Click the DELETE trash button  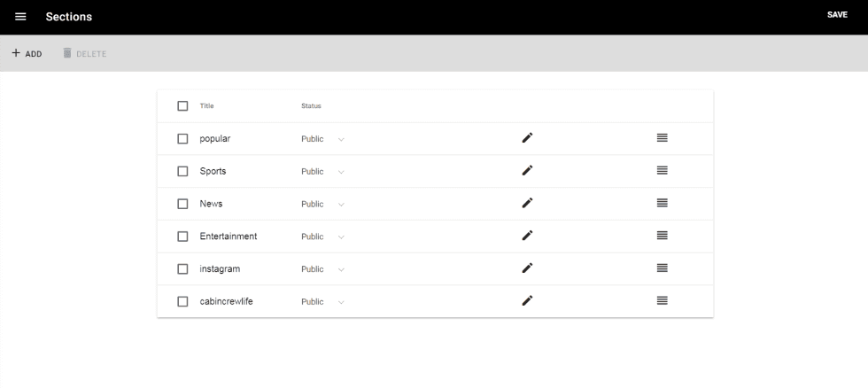[x=84, y=54]
